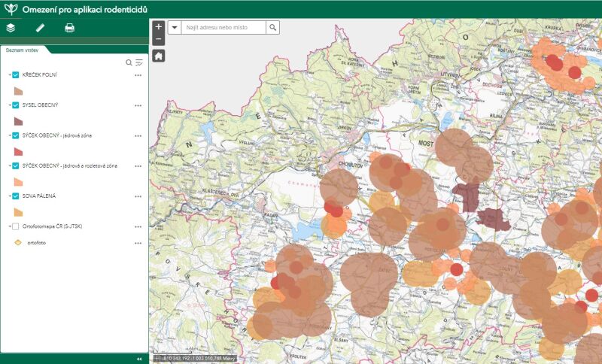Screen dimensions: 602x364
Task: Toggle SYSEL OBECNÝ layer visibility
Action: coord(15,105)
